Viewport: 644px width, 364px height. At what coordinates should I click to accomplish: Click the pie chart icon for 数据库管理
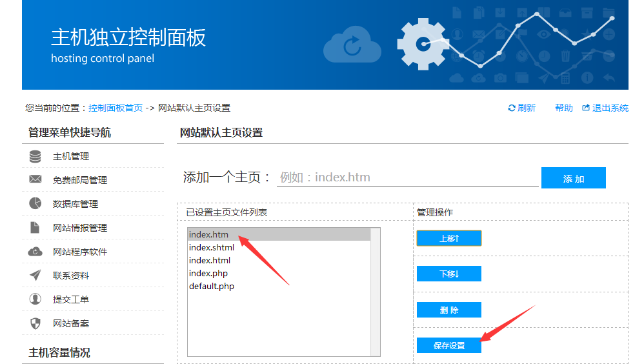(35, 204)
